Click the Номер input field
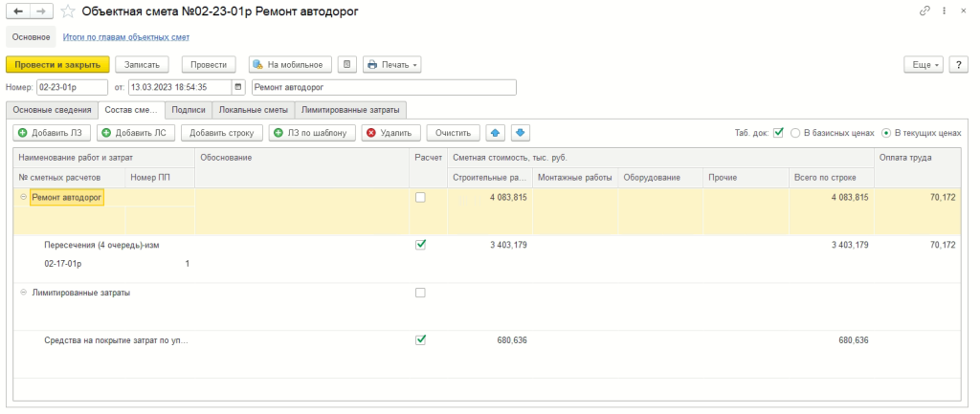980x414 pixels. 74,87
